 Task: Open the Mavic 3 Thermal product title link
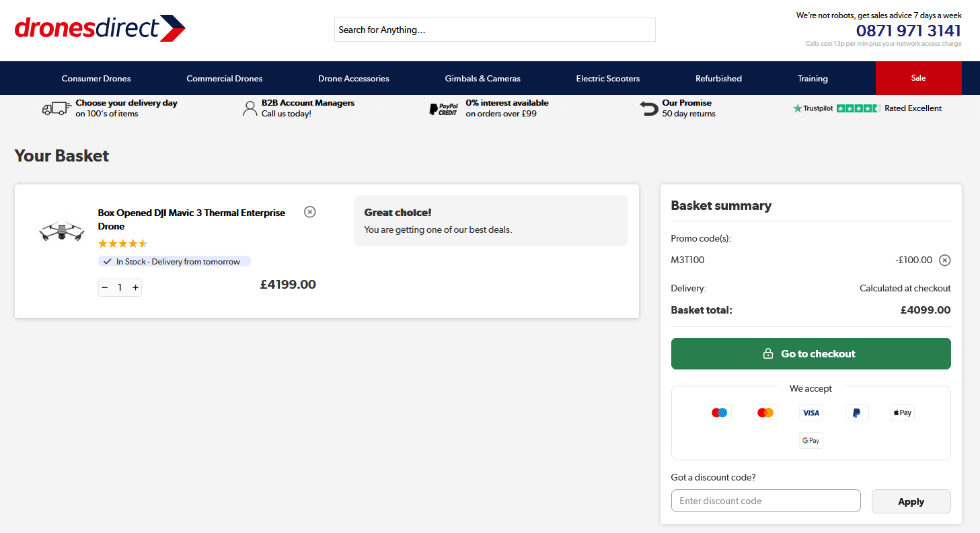(192, 219)
